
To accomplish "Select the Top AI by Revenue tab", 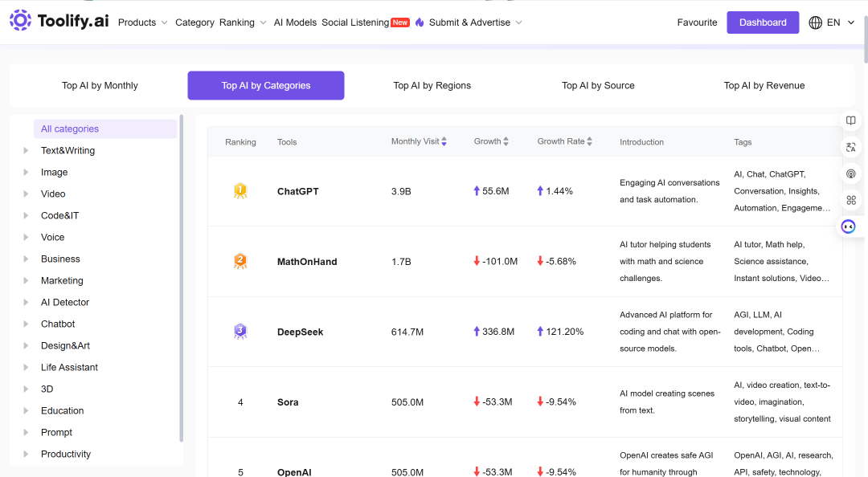I will click(764, 86).
